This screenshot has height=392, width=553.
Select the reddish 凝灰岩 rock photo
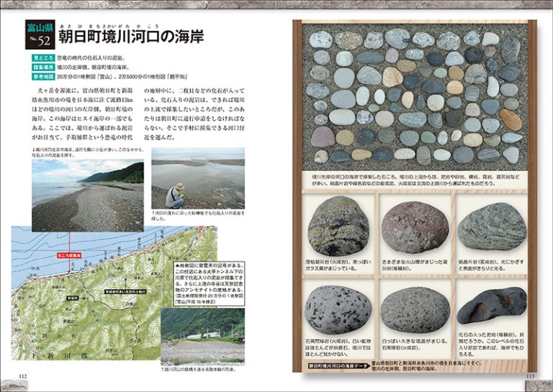tap(414, 225)
